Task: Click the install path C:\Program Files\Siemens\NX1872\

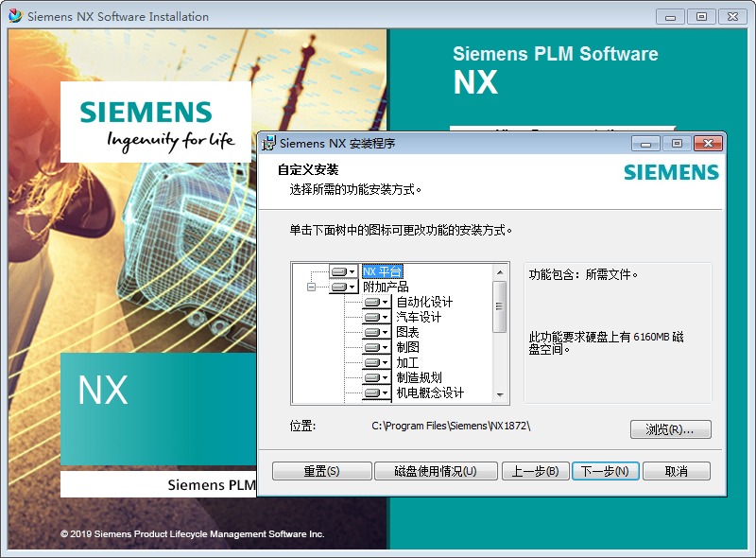Action: pyautogui.click(x=451, y=427)
